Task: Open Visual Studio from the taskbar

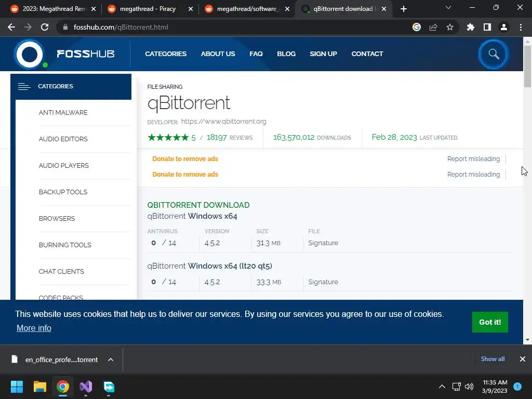Action: (x=86, y=387)
